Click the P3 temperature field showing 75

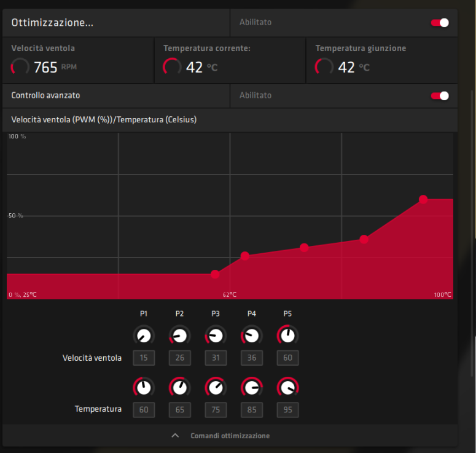pos(216,410)
